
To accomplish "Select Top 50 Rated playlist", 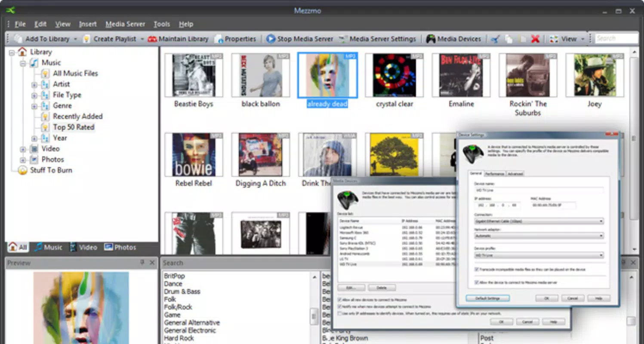I will tap(73, 127).
